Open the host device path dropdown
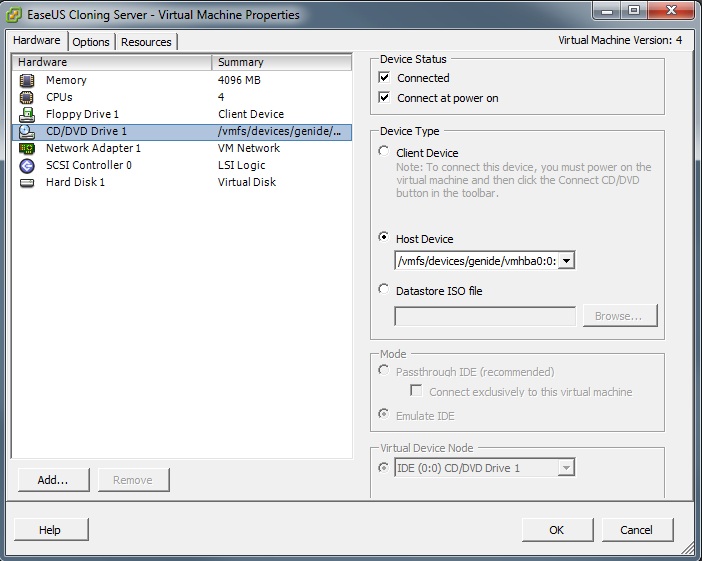 click(x=566, y=261)
